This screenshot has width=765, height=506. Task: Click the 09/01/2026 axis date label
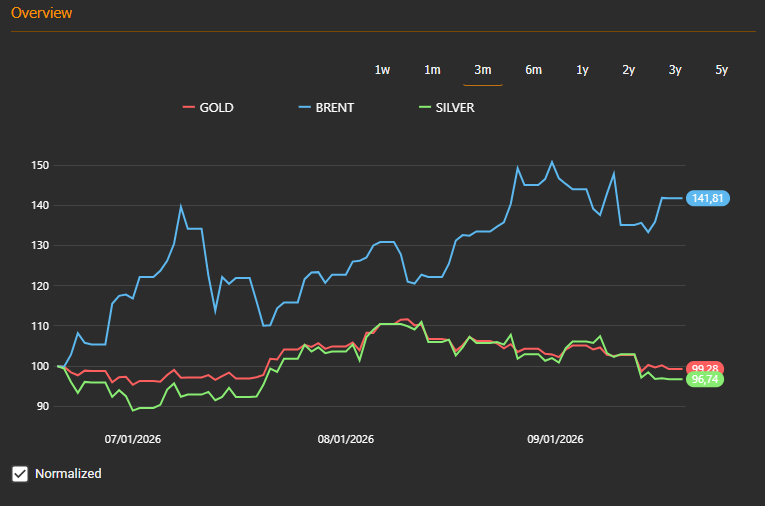(x=555, y=439)
